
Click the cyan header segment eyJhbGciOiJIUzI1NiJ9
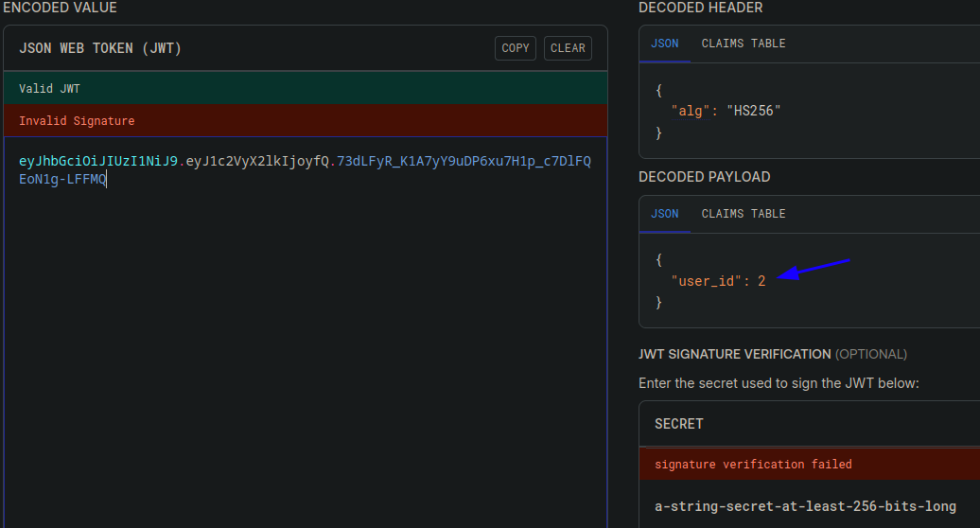98,161
